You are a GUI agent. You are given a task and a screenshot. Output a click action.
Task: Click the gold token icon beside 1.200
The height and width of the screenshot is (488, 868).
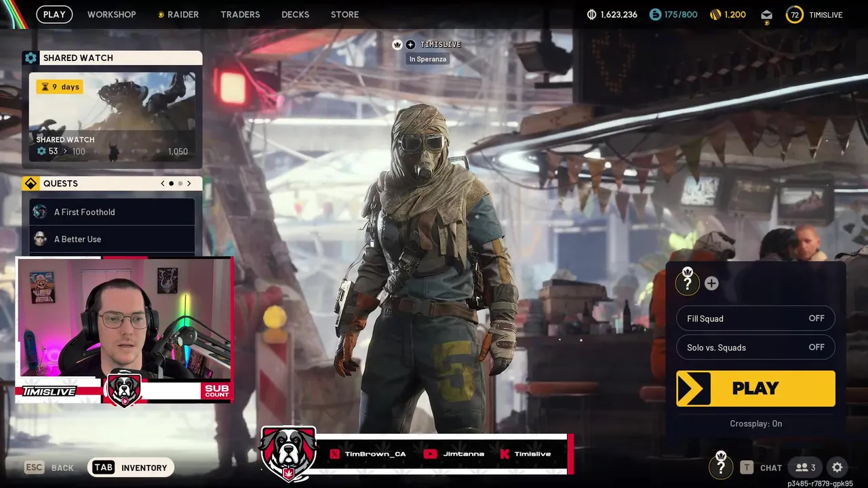(x=715, y=14)
